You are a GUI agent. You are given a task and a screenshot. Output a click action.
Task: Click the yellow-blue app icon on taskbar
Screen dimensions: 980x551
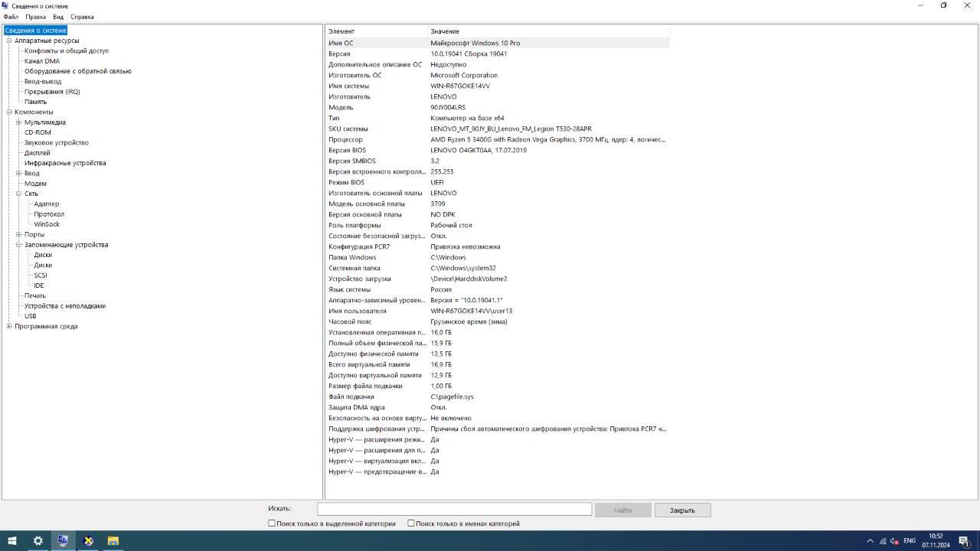(x=88, y=541)
